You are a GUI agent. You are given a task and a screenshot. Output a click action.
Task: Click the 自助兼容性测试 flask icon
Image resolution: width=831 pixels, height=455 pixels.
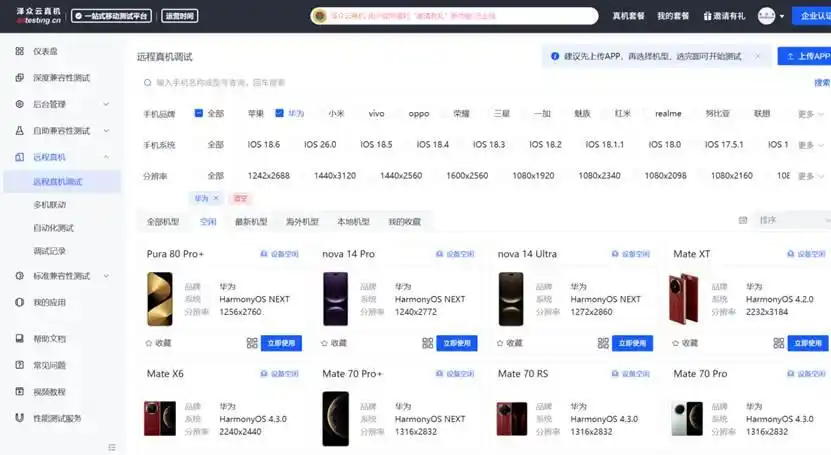[20, 131]
